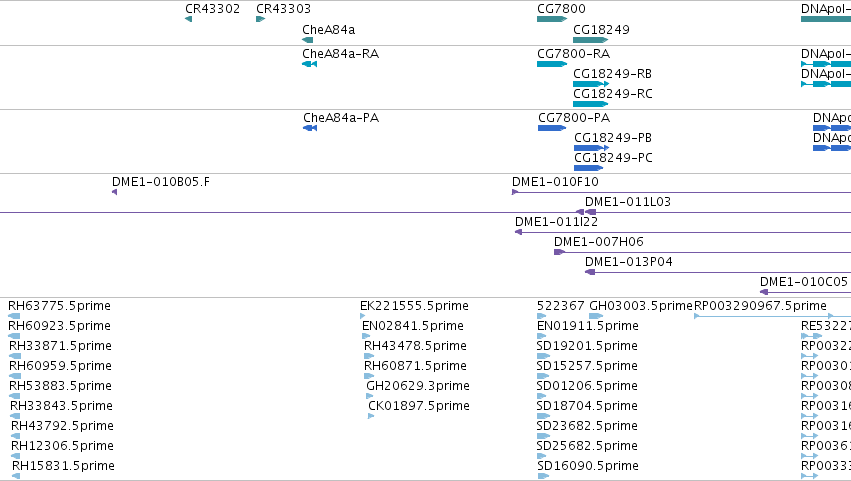Viewport: 851px width, 481px height.
Task: Click protein CG18249-PB label
Action: coord(613,138)
